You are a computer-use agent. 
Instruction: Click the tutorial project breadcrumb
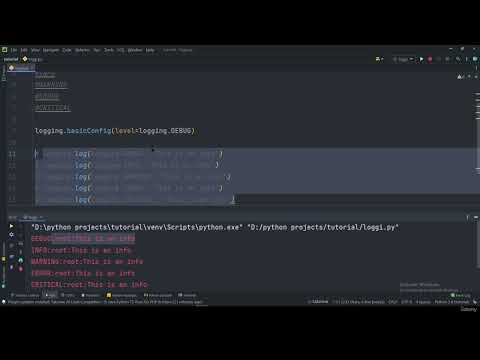11,59
